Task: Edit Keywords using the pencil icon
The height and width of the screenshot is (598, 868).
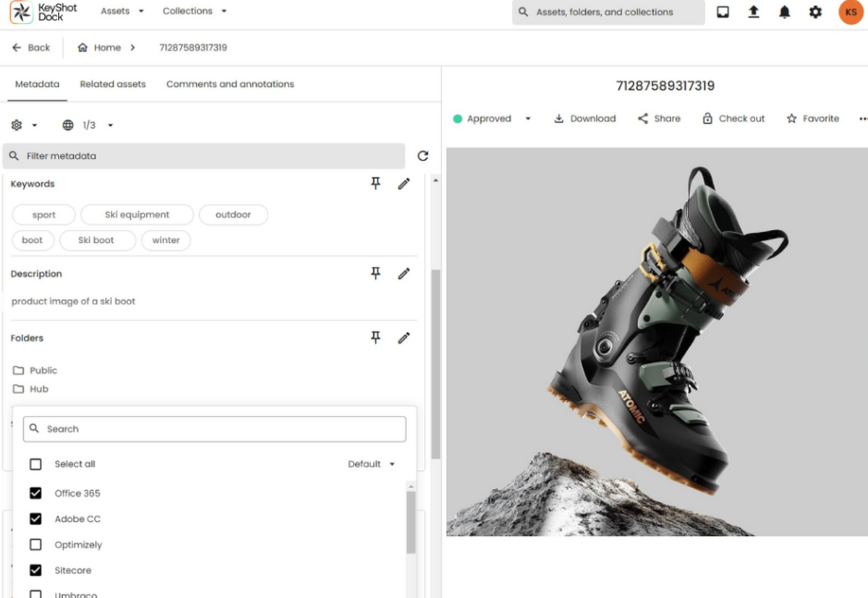Action: (404, 184)
